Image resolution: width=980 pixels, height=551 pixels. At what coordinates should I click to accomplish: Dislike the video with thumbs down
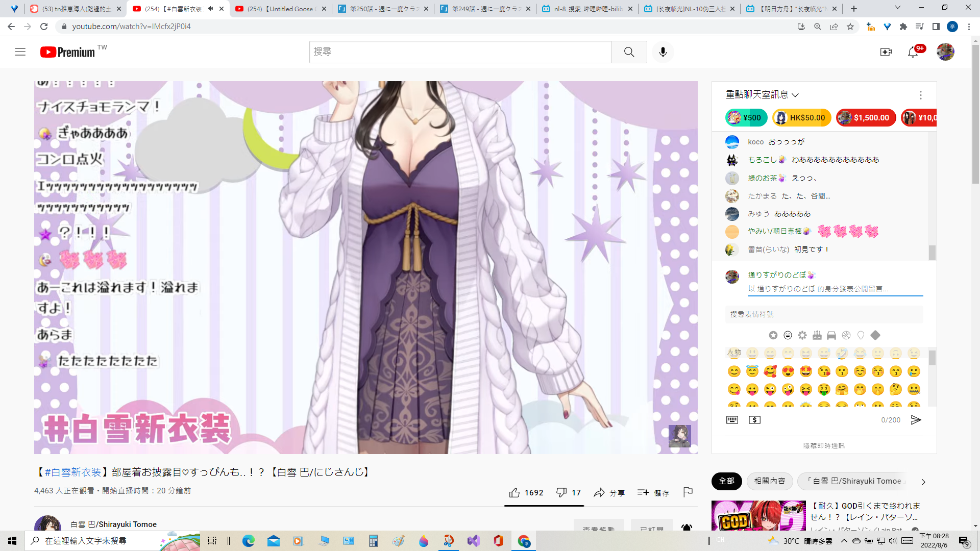point(568,492)
